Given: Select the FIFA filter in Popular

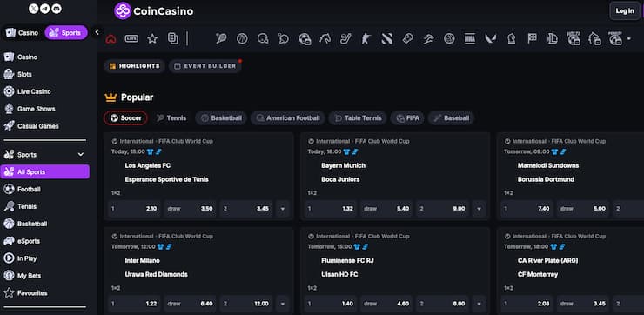Looking at the screenshot, I should 407,118.
